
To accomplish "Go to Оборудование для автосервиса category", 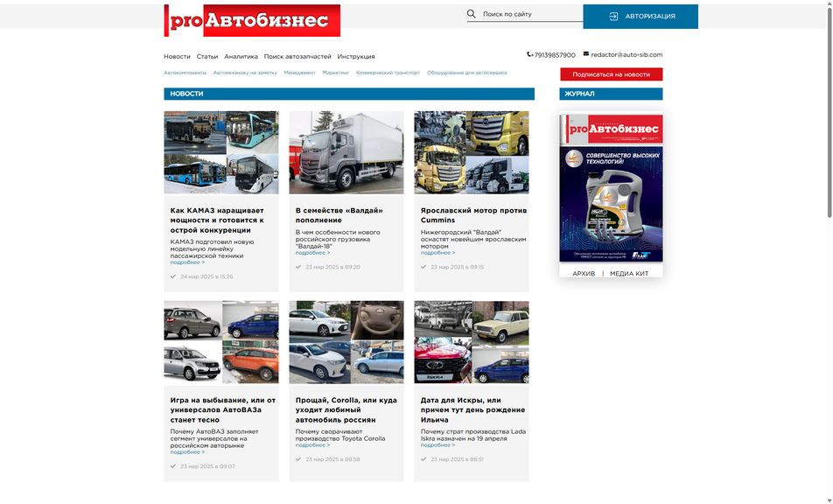I will pos(467,73).
